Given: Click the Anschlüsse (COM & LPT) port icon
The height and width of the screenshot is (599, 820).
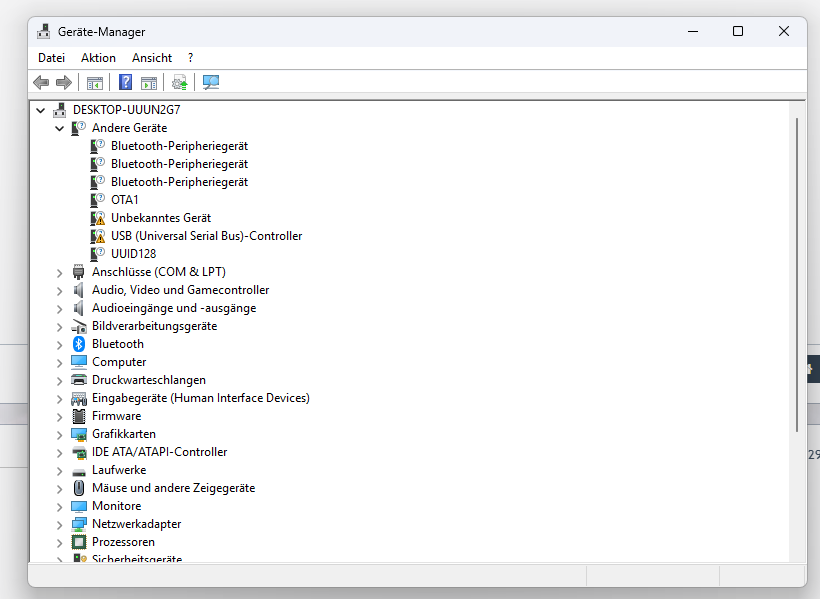Looking at the screenshot, I should (79, 272).
